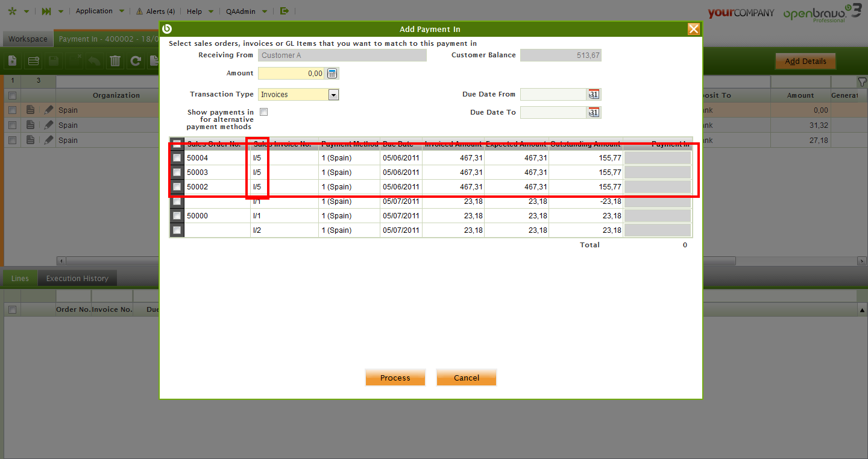Check the row for sales order 50000
This screenshot has height=459, width=868.
[177, 216]
